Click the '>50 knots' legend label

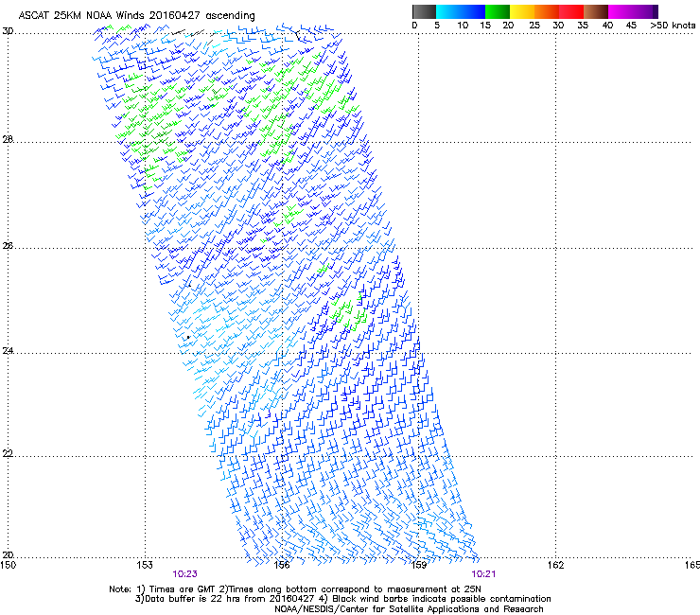673,26
